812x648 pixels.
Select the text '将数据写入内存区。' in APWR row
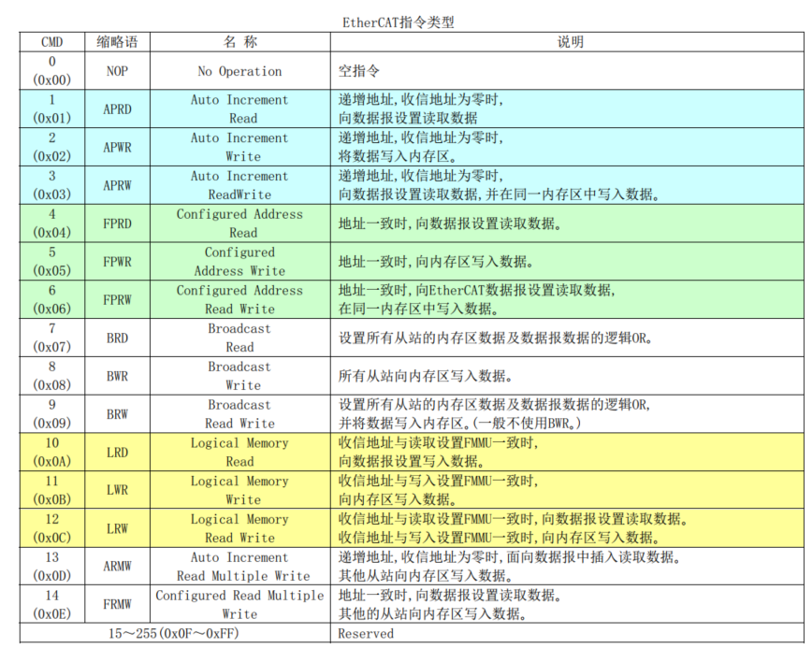tap(398, 156)
